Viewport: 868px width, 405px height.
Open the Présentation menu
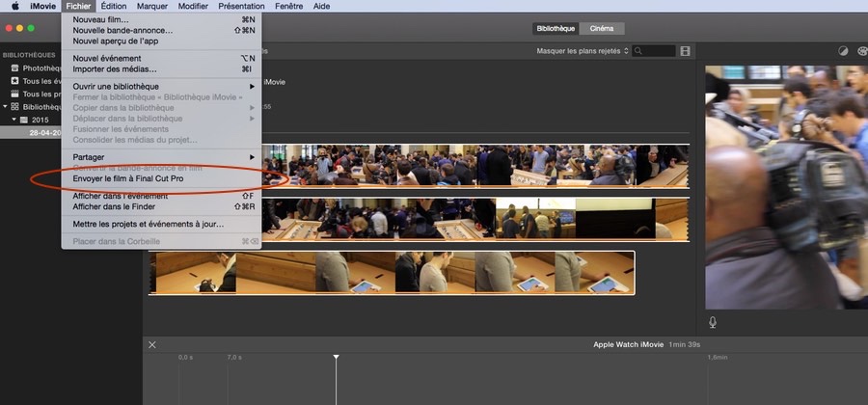coord(241,6)
